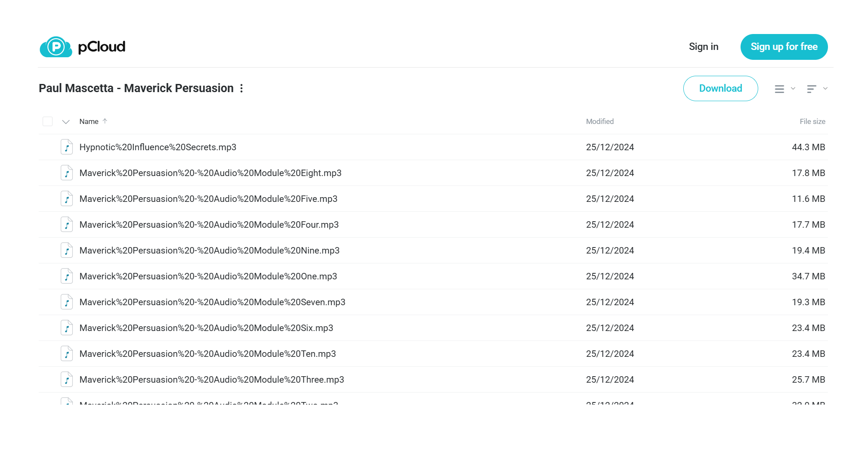Open the Module%20Eight.mp3 file
This screenshot has width=868, height=458.
coord(210,173)
